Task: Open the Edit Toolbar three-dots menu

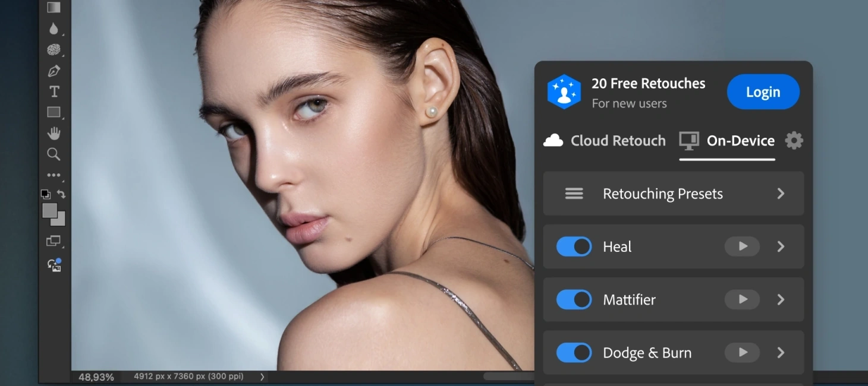Action: point(54,175)
